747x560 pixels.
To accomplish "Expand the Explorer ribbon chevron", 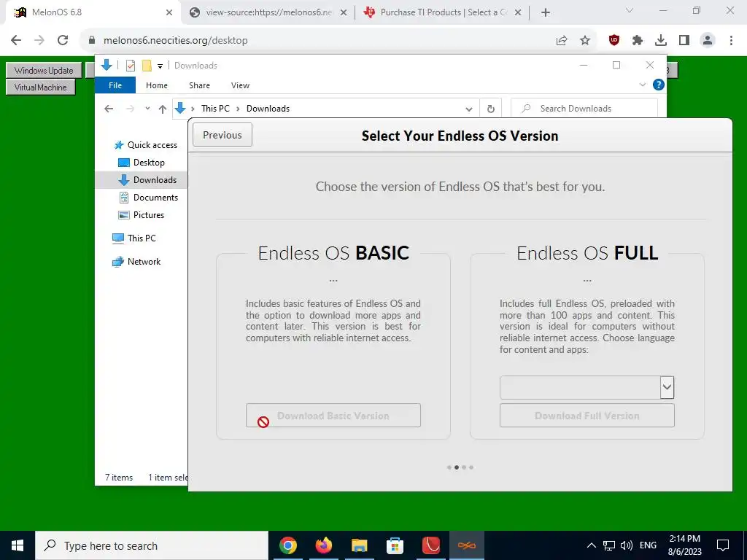I will [642, 85].
